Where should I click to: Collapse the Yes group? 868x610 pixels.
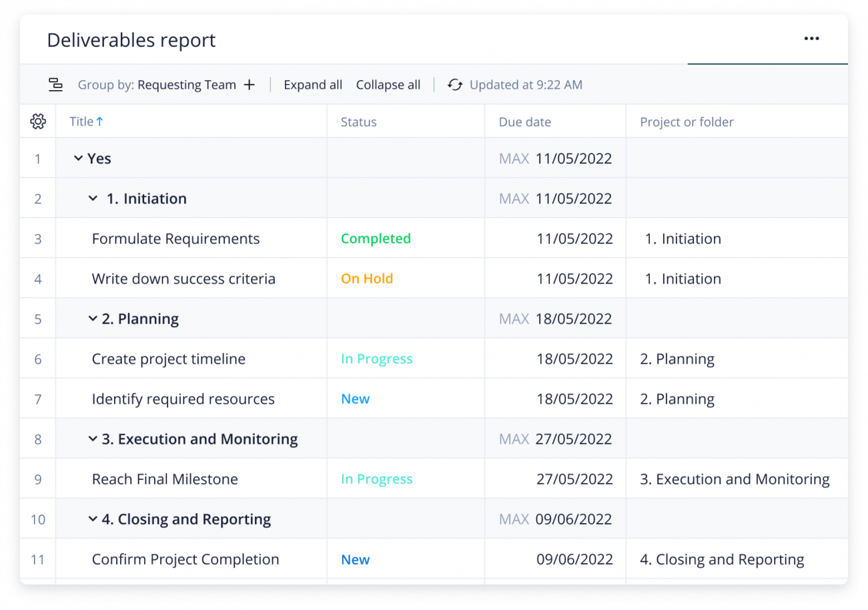click(x=79, y=158)
